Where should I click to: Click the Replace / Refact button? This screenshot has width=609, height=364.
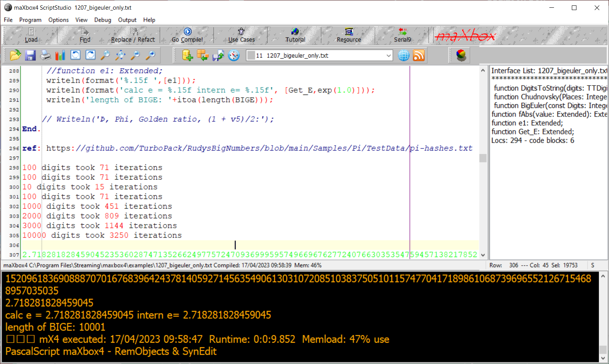[x=133, y=35]
